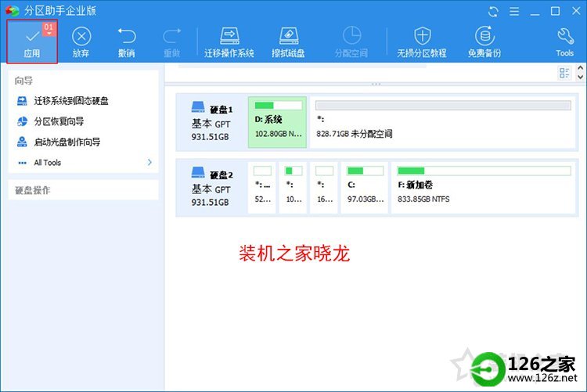
Task: Select the 硬盘操作 panel header
Action: point(84,190)
